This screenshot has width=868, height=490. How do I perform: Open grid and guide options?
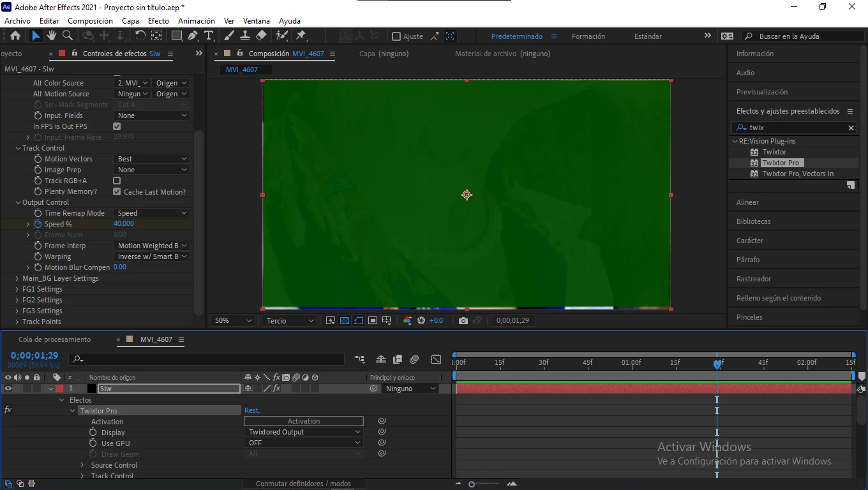[387, 320]
